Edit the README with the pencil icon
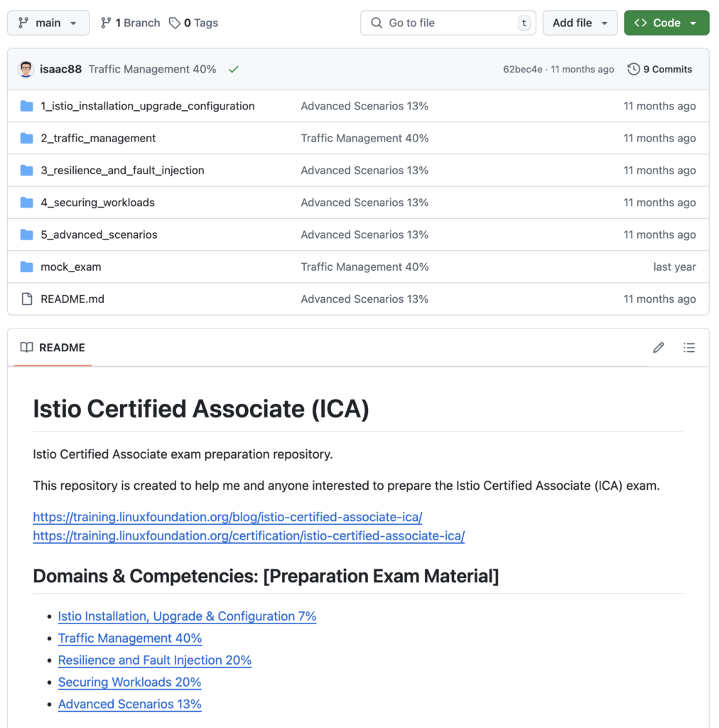719x728 pixels. (x=659, y=348)
